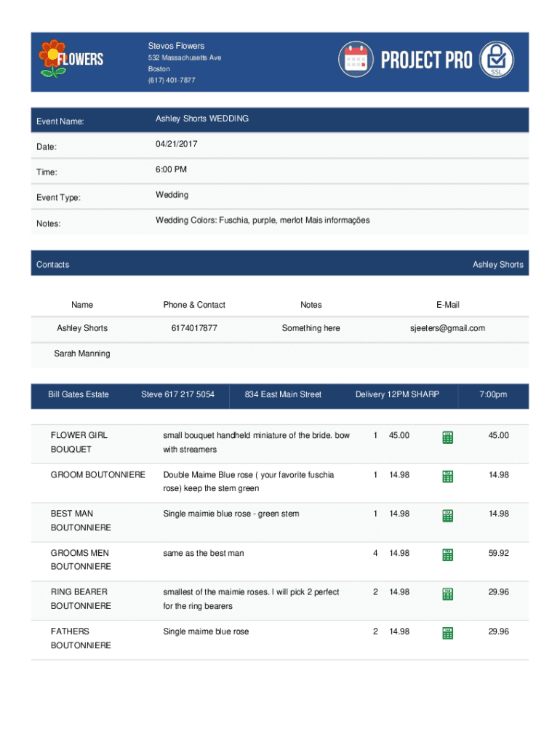Click calculator icon in Flower Girl Bouquet row
Image resolution: width=560 pixels, height=745 pixels.
(x=447, y=437)
